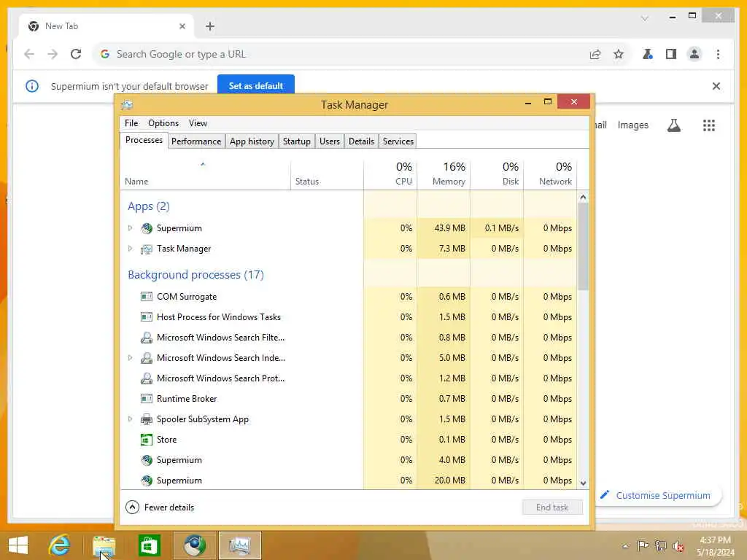
Task: Open the tab search dropdown in Supermium
Action: point(645,18)
